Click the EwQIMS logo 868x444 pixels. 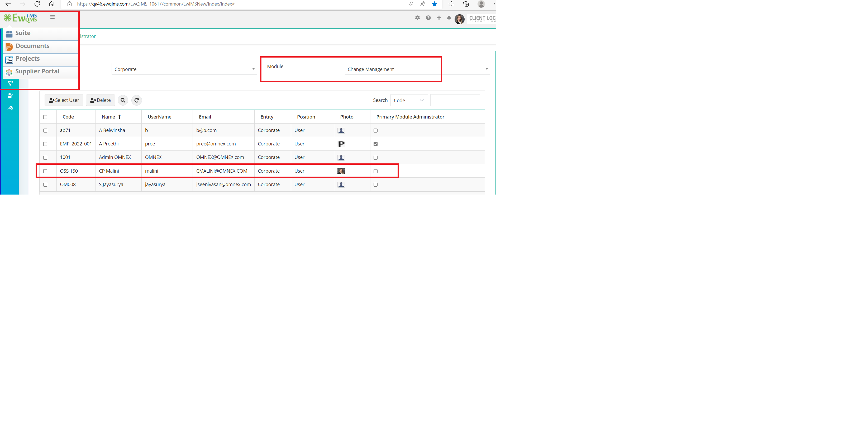click(x=21, y=17)
